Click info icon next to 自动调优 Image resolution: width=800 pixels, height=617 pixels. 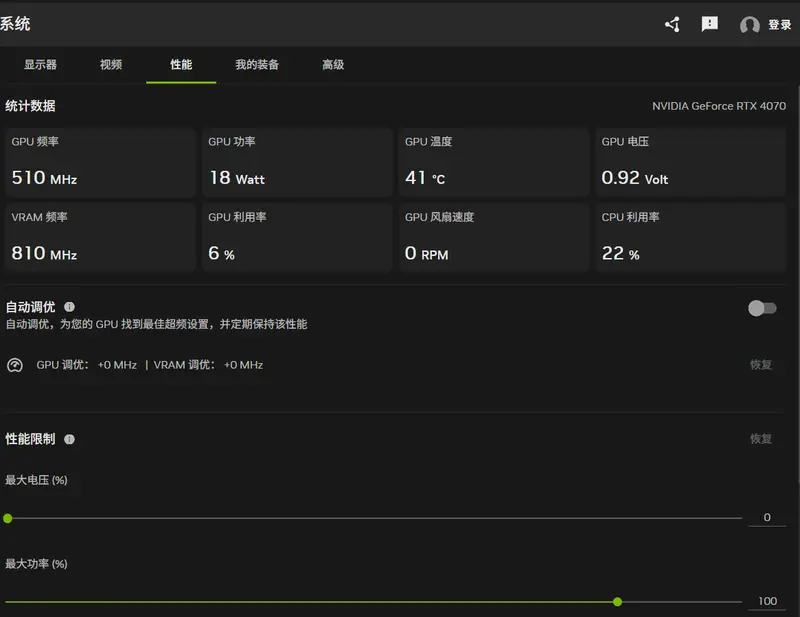click(x=69, y=307)
